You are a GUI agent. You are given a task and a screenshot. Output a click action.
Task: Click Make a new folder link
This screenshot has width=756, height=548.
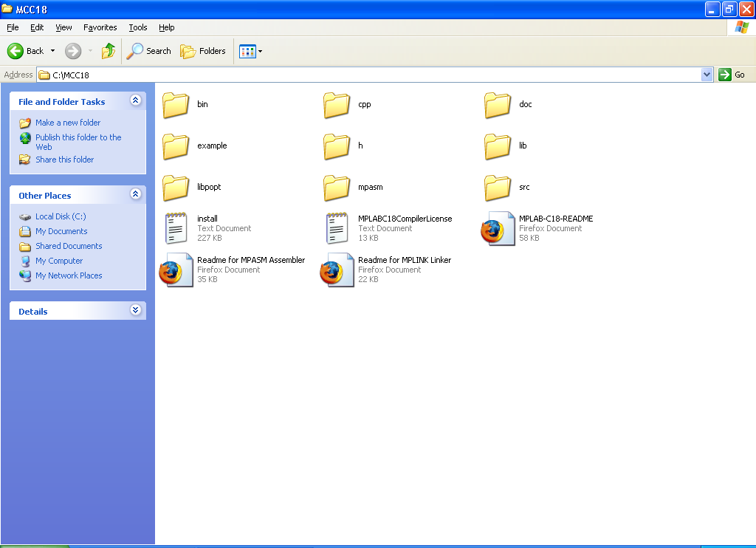pos(68,123)
